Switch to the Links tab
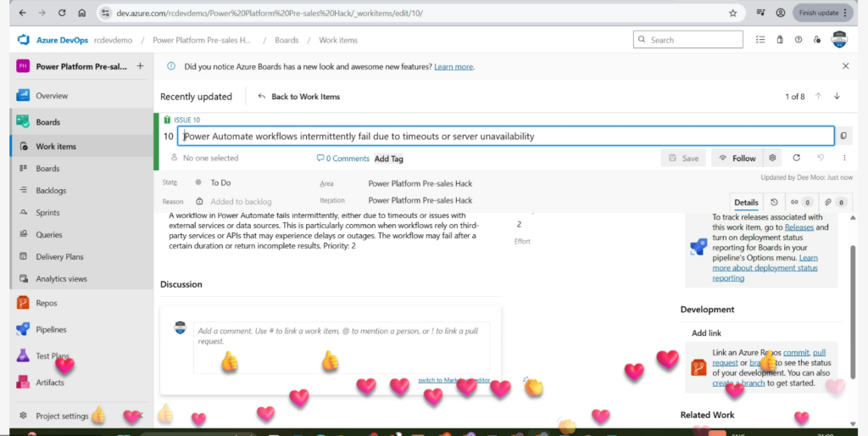The width and height of the screenshot is (868, 436). 800,202
